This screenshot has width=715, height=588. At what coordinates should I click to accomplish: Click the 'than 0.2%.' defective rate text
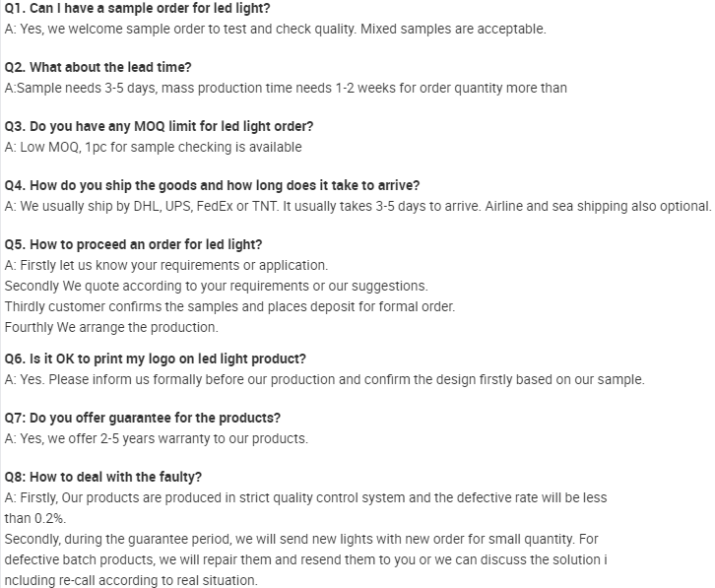35,518
